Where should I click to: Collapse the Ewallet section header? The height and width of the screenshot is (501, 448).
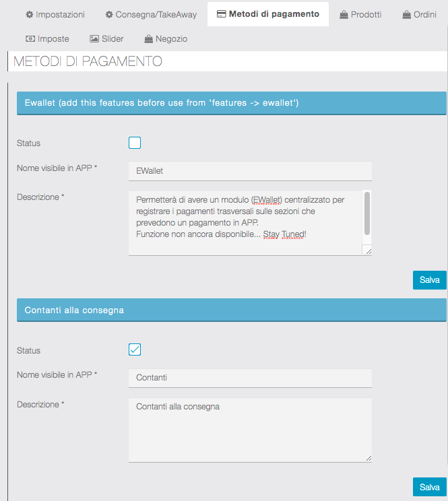tap(231, 103)
